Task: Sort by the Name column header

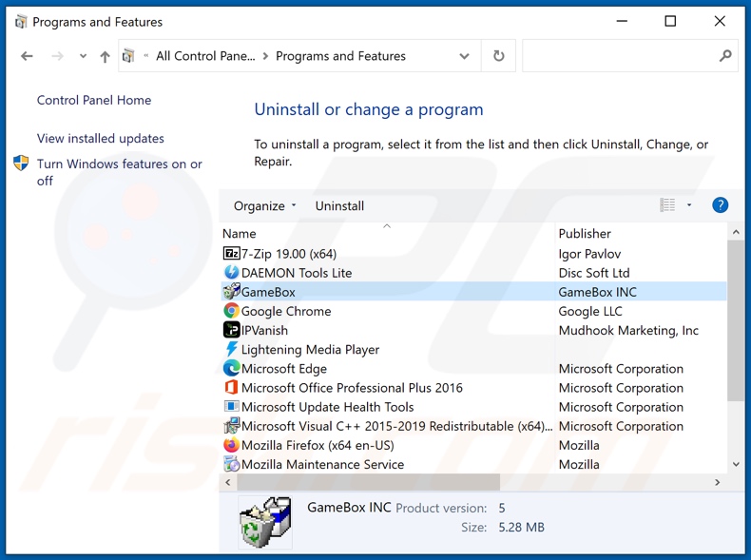Action: click(239, 234)
